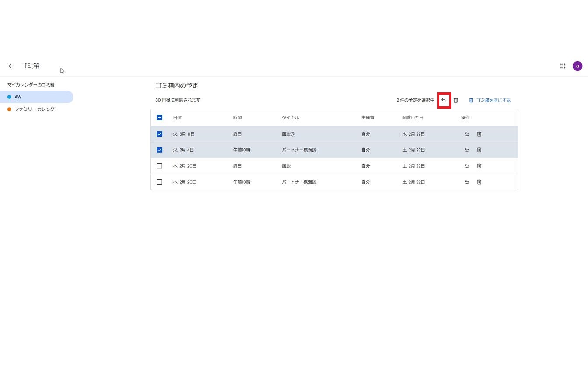Delete the 2月4日 パートナー様面談 event permanently
This screenshot has height=392, width=588.
tap(479, 150)
